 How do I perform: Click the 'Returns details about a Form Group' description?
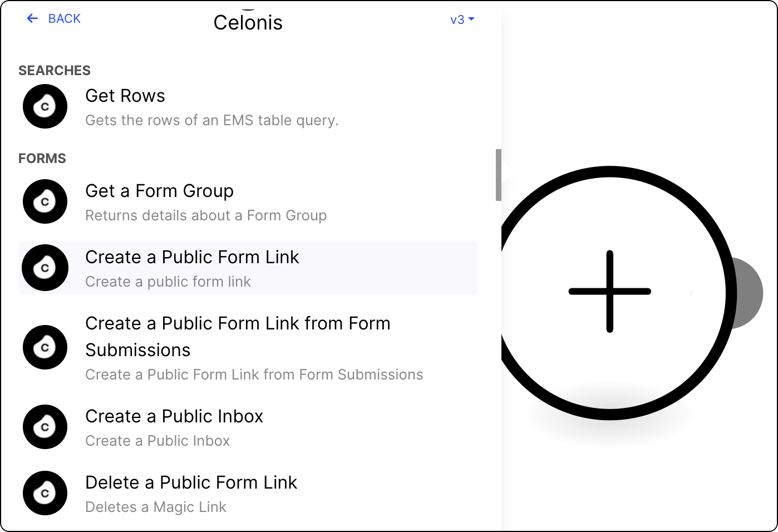point(206,215)
